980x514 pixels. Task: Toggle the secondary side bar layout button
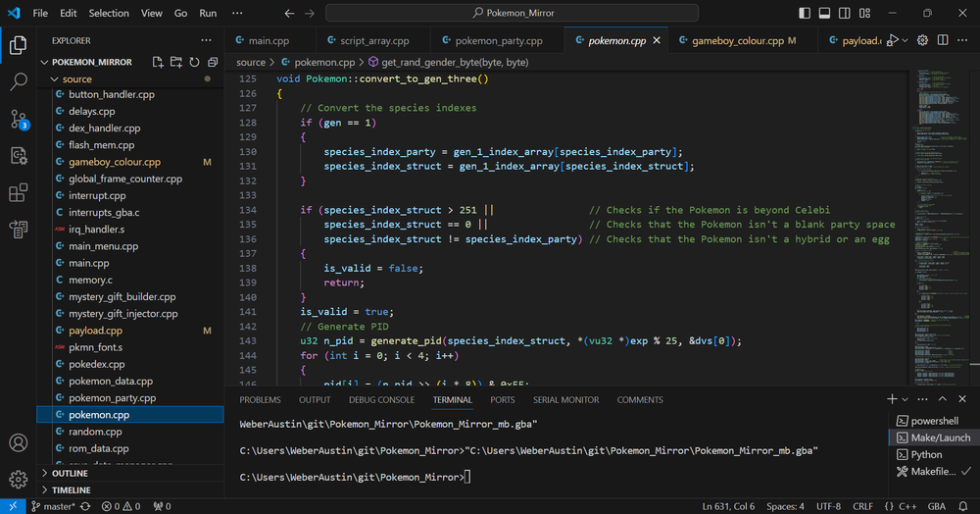pyautogui.click(x=845, y=13)
